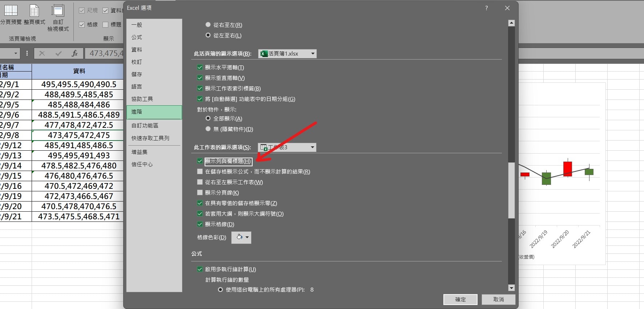
Task: Click 確定 button to confirm options
Action: pyautogui.click(x=460, y=299)
